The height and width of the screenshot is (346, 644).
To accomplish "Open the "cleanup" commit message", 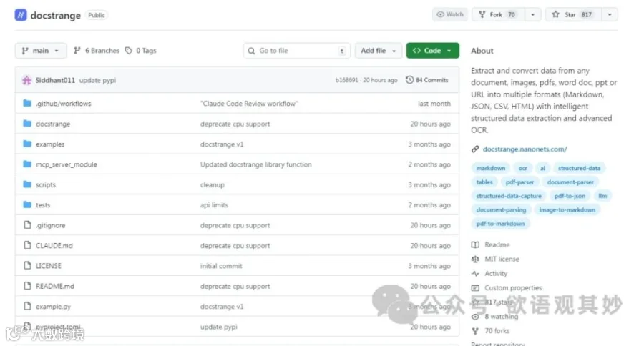I will pyautogui.click(x=213, y=184).
